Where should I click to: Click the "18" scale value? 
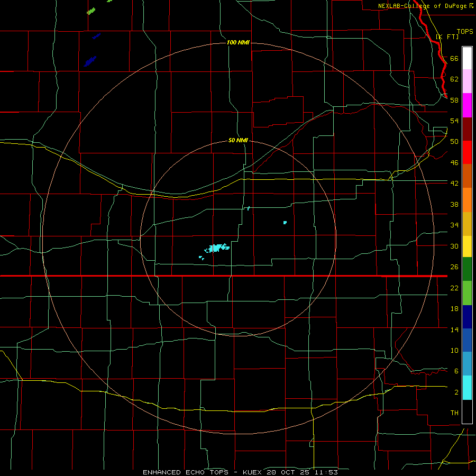click(454, 309)
